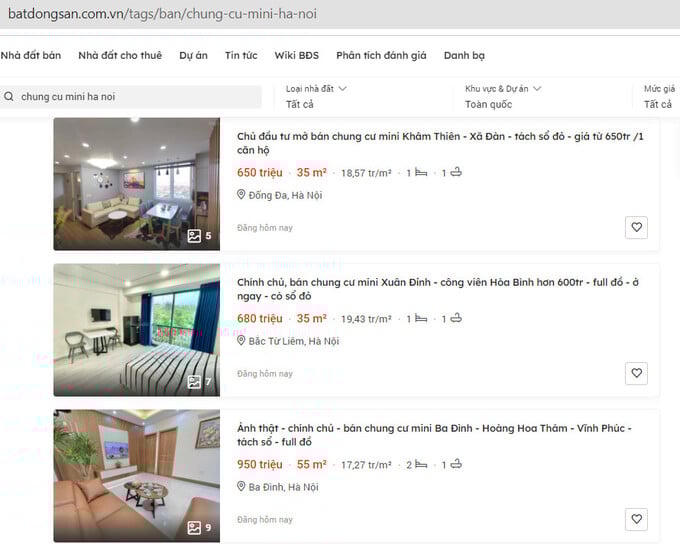Click location pin for Bắc Từ Liêm
The image size is (680, 544).
241,341
